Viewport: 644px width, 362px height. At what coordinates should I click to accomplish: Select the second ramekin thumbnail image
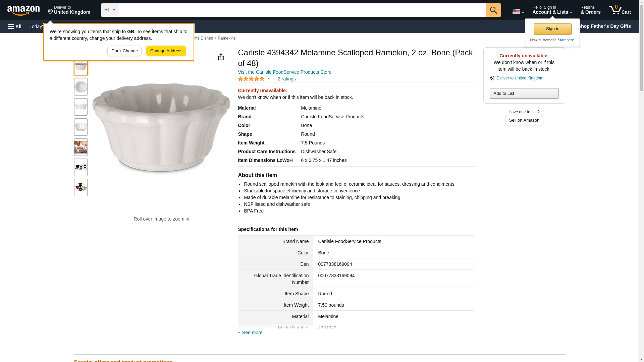pos(81,87)
